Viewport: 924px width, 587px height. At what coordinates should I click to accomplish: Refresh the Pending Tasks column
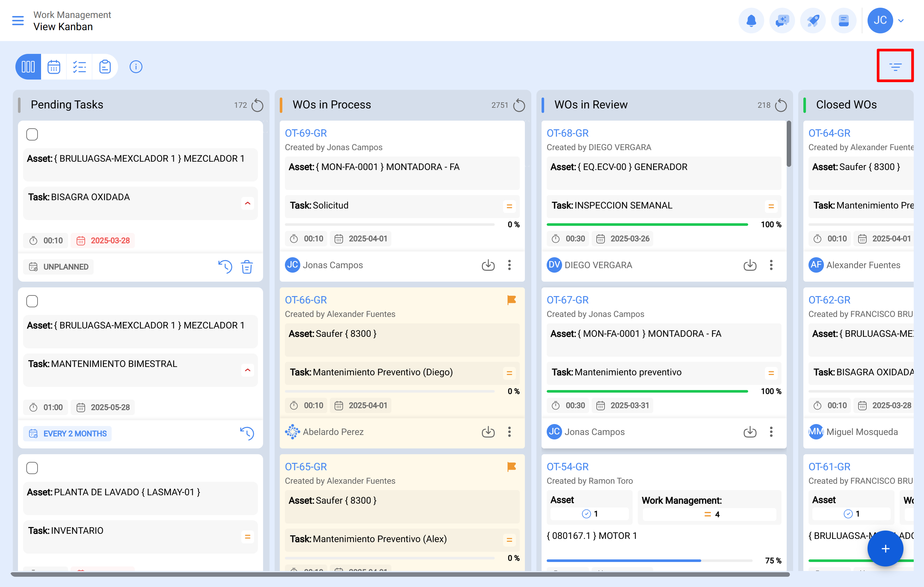click(x=258, y=105)
